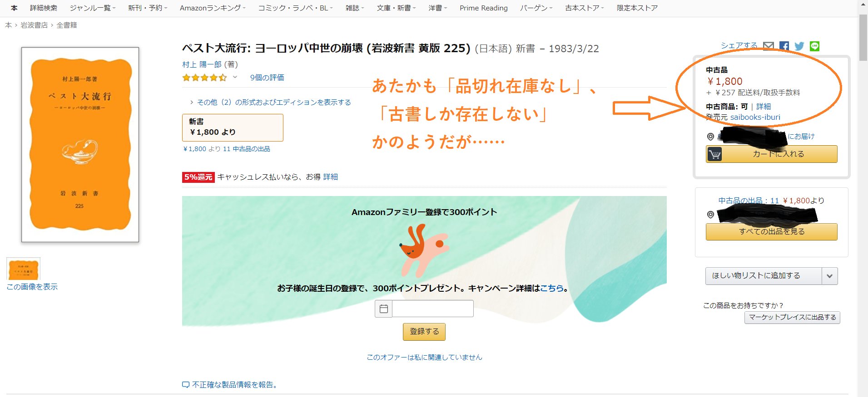Select 本 in the top navigation
The image size is (868, 397).
(14, 8)
